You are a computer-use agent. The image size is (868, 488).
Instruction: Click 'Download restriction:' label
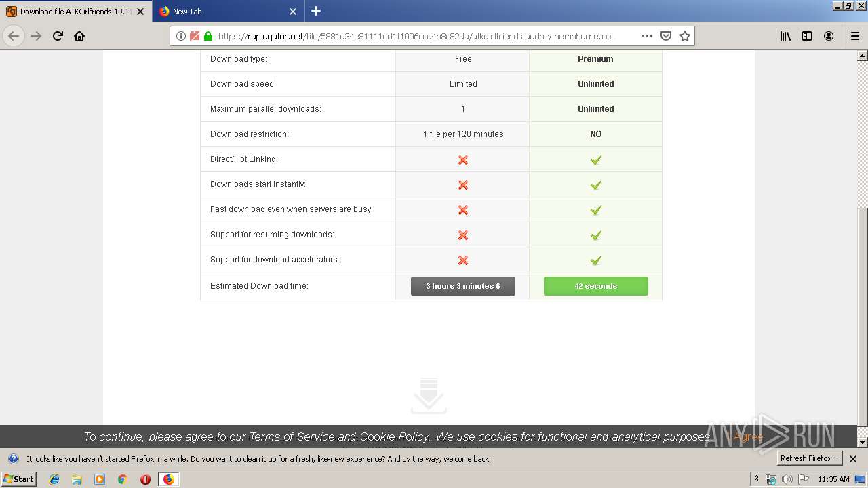click(x=250, y=134)
